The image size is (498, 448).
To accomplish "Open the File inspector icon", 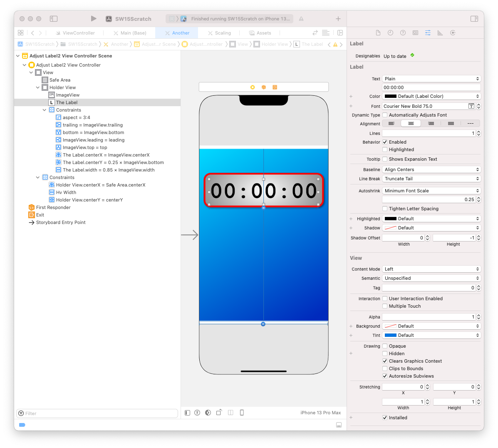I will [378, 33].
